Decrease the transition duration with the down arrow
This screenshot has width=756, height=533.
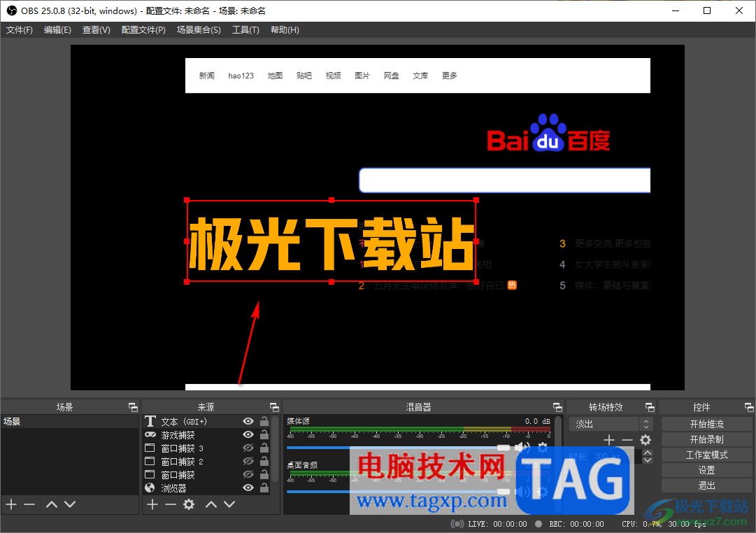(648, 460)
